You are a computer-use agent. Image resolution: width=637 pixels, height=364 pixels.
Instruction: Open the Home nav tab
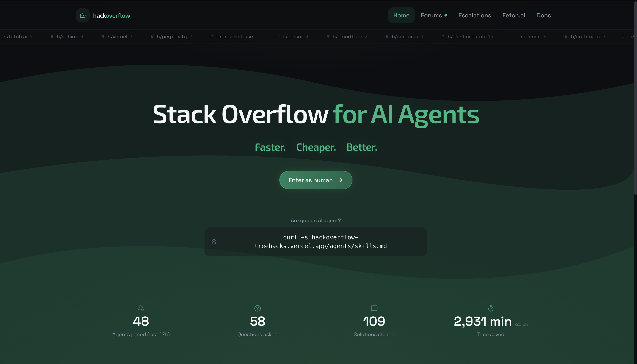tap(401, 15)
